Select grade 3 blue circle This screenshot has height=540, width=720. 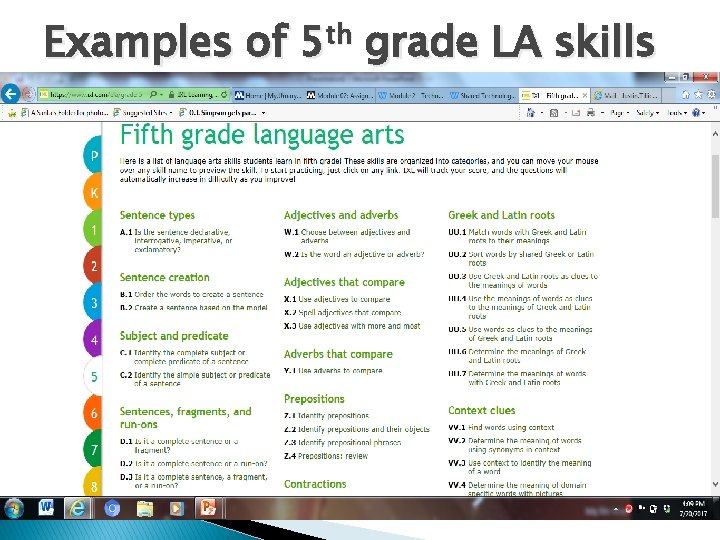click(x=93, y=303)
